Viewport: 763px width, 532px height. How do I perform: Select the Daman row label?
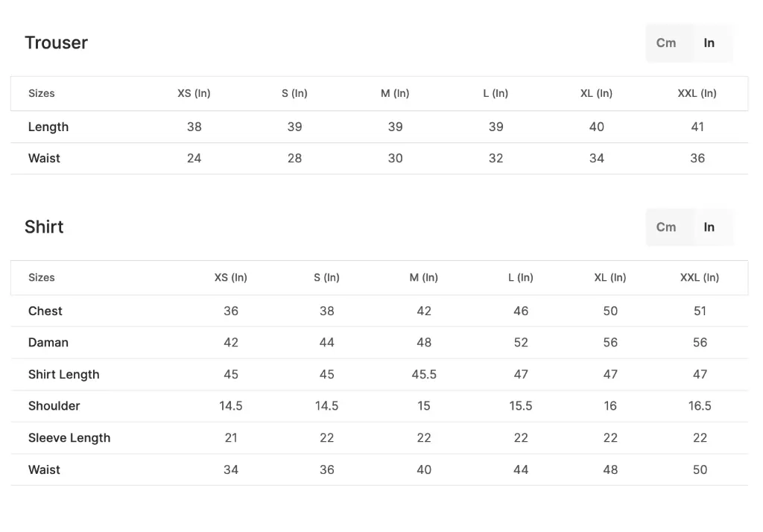click(x=48, y=343)
